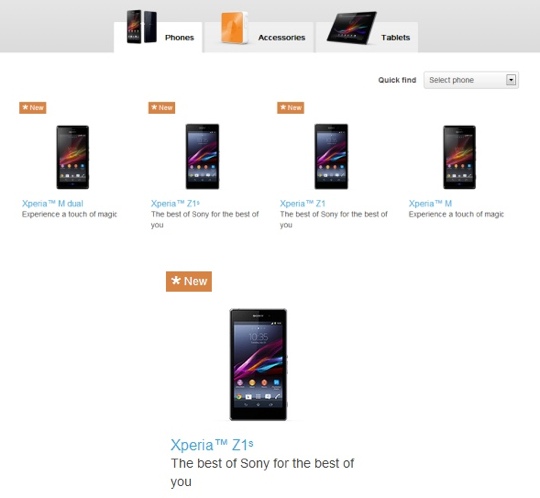Open the Xperia M dual link
The width and height of the screenshot is (540, 498).
(x=53, y=204)
